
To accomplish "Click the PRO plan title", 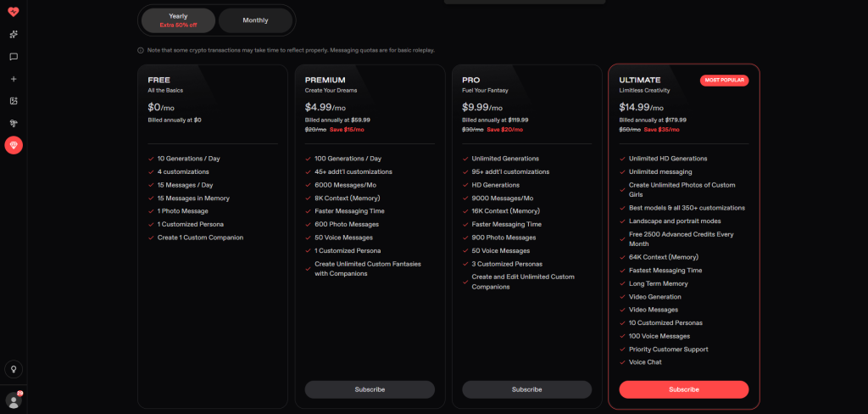I will coord(471,80).
